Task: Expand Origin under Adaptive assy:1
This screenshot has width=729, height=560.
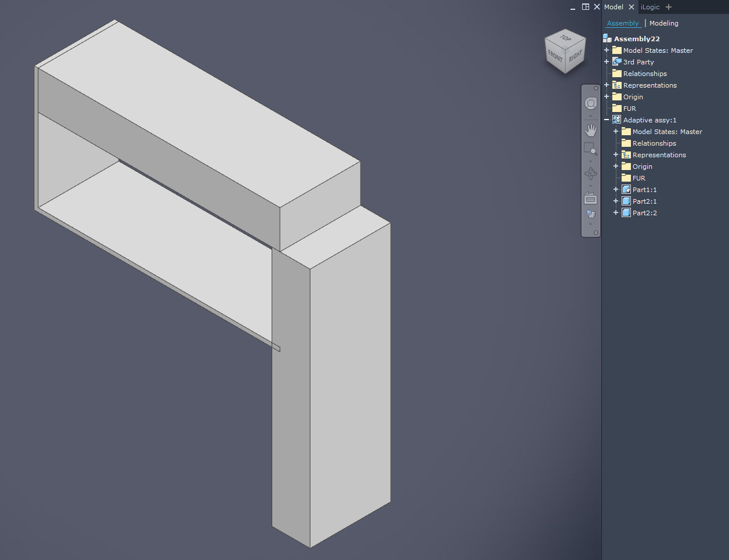Action: 616,166
